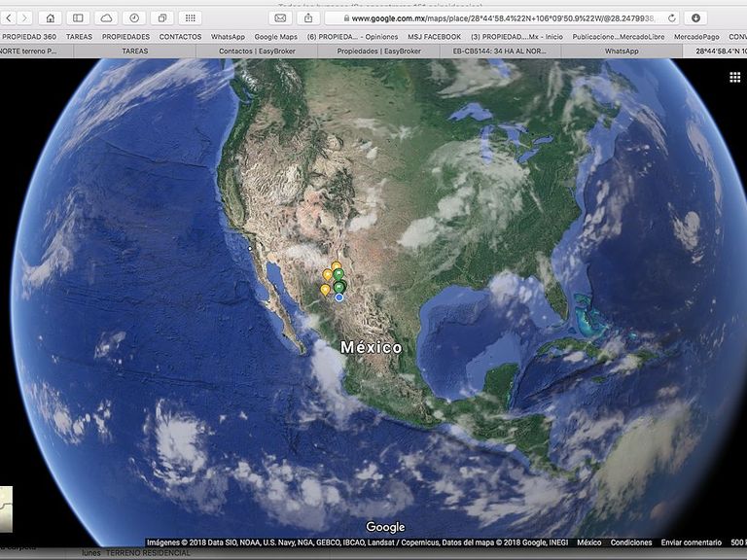Switch to Propiedades | EasyBroker tab
Viewport: 747px width, 560px height.
378,51
